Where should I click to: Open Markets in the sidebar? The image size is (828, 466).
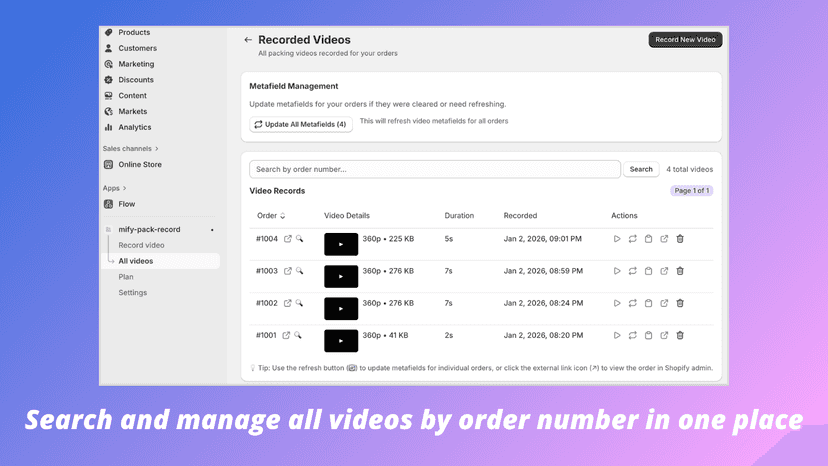click(x=133, y=111)
